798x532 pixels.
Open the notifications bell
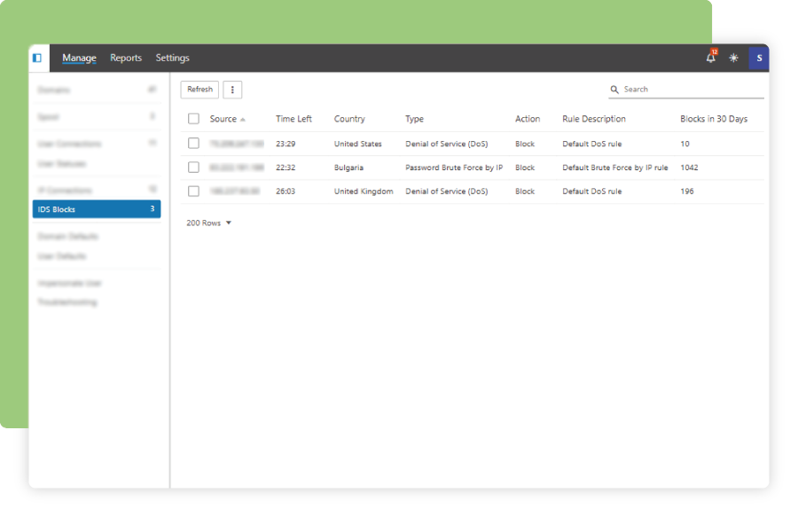click(711, 57)
